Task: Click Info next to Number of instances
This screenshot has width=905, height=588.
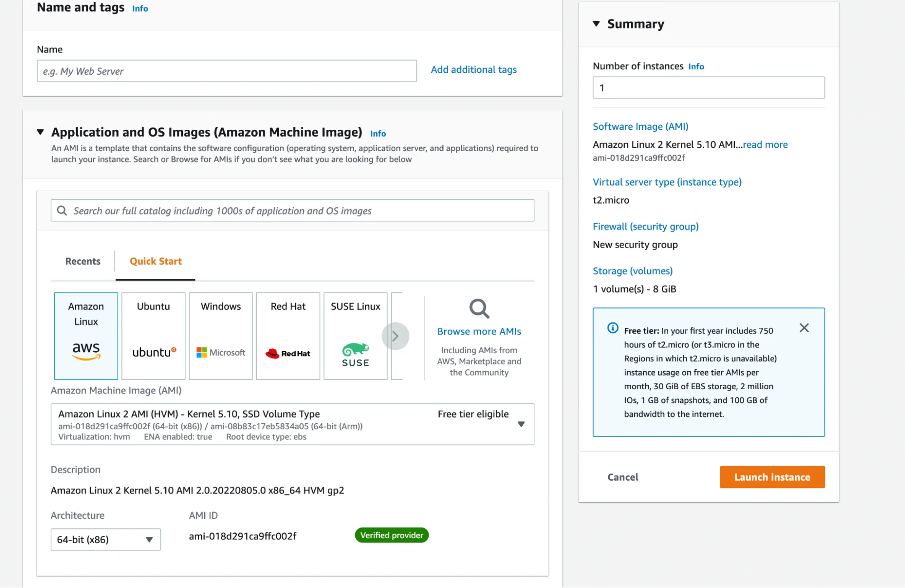Action: click(696, 67)
